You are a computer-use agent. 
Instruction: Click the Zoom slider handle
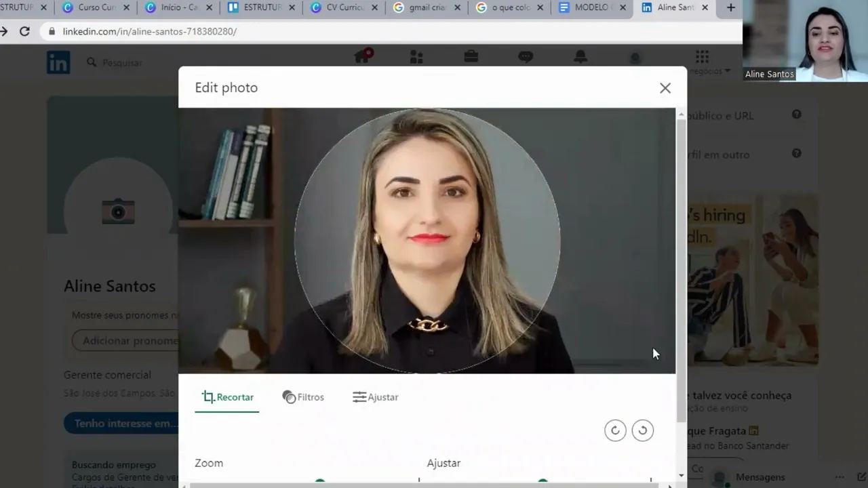pyautogui.click(x=320, y=482)
